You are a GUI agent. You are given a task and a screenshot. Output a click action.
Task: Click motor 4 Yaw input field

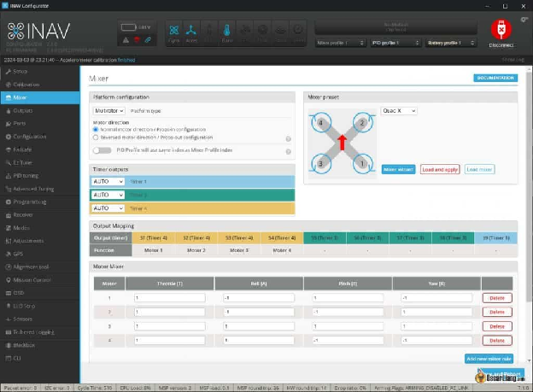(436, 340)
